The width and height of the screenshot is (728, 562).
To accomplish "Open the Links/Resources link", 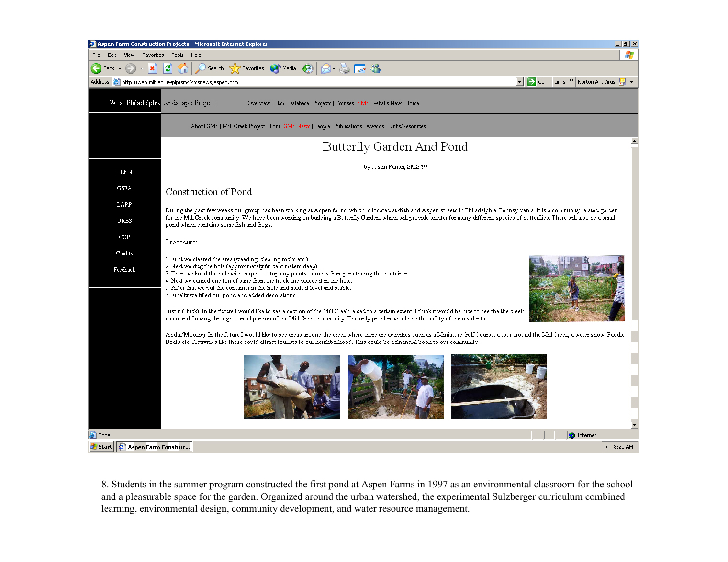I will (x=407, y=126).
